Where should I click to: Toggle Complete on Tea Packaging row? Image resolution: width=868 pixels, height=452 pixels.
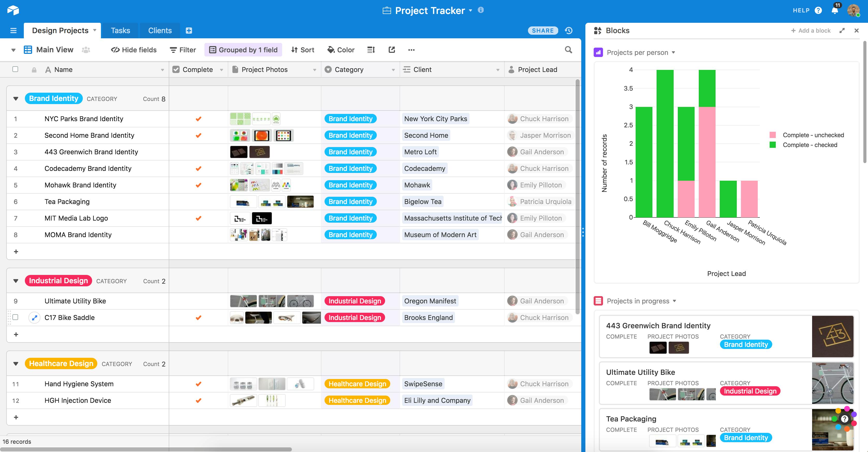click(198, 201)
